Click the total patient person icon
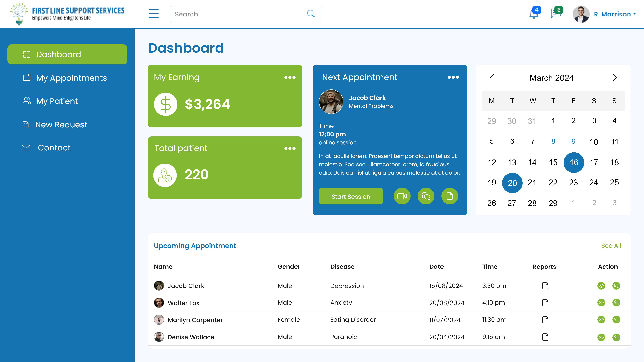Image resolution: width=644 pixels, height=362 pixels. tap(165, 175)
